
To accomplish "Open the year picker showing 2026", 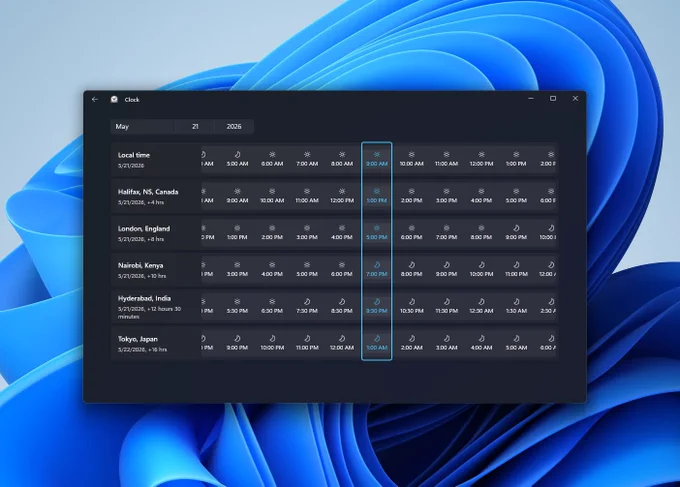I will pyautogui.click(x=234, y=127).
